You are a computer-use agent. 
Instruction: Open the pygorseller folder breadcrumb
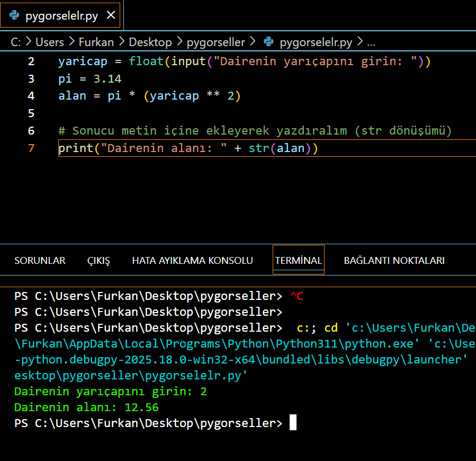(216, 42)
